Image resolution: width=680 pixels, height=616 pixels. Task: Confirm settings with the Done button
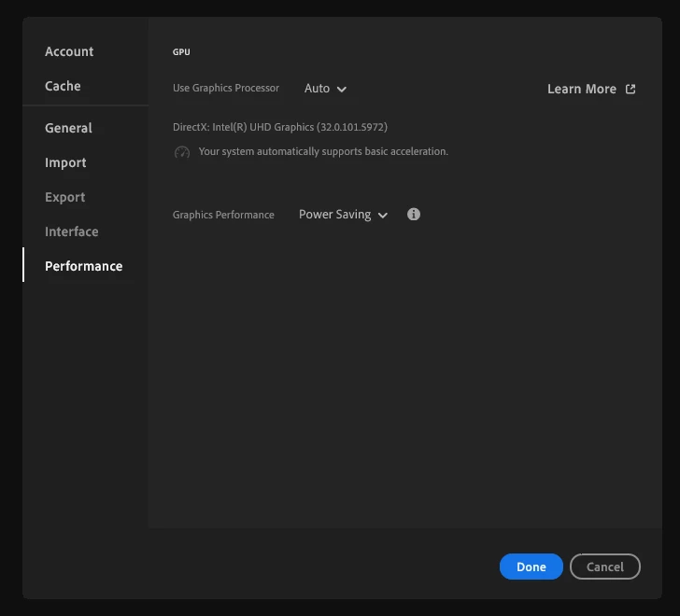(531, 567)
